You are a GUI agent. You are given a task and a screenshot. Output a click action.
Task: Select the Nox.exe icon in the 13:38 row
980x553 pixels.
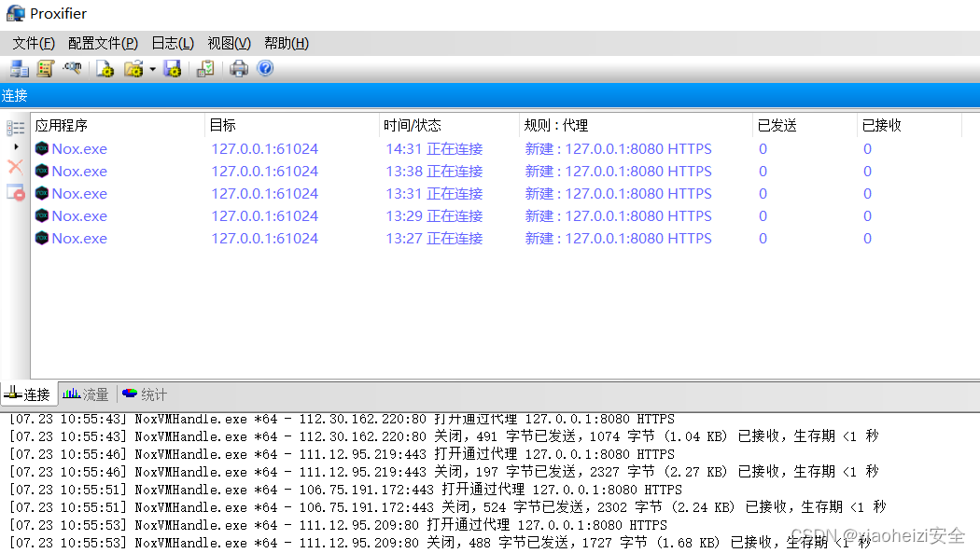[42, 171]
